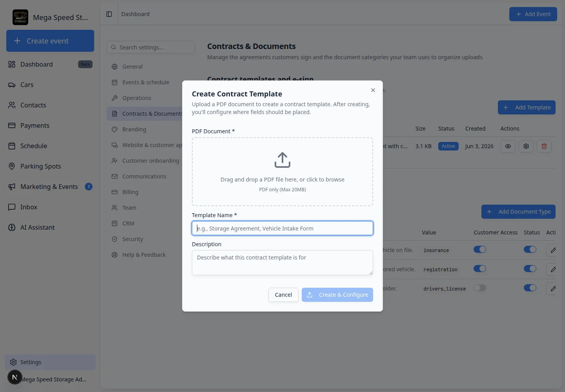This screenshot has width=565, height=392.
Task: Click the Template Name input field
Action: 282,228
